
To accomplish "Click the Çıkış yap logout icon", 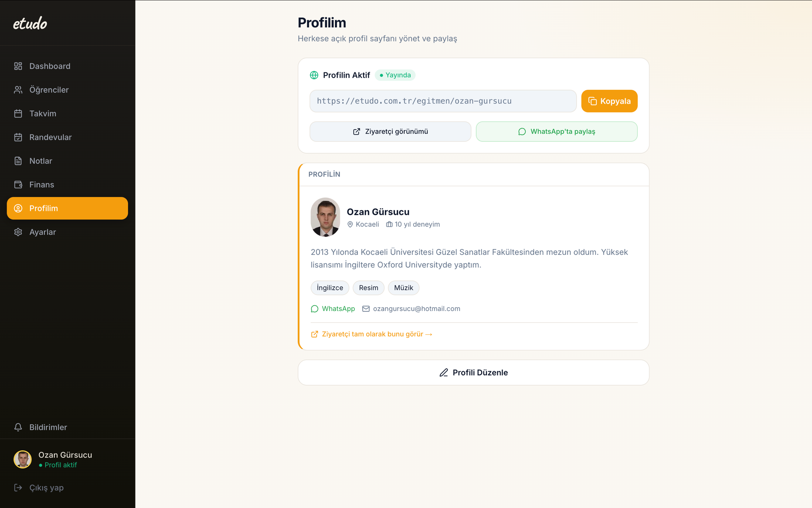I will coord(18,488).
